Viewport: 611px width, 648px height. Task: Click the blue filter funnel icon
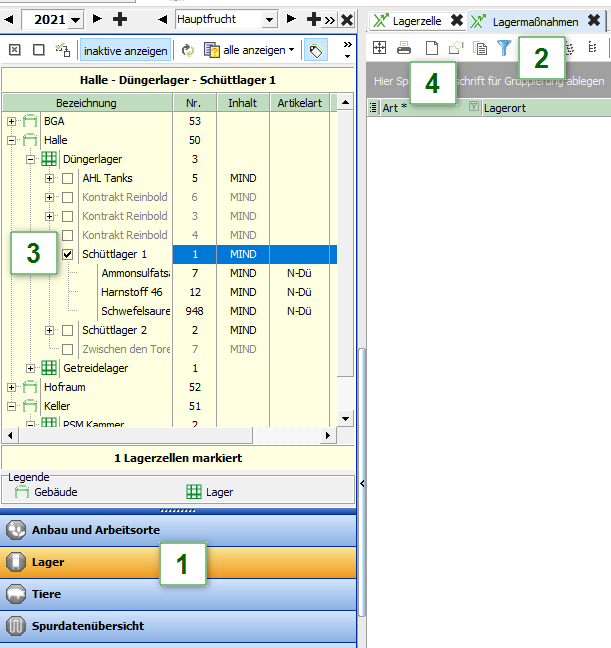coord(504,47)
